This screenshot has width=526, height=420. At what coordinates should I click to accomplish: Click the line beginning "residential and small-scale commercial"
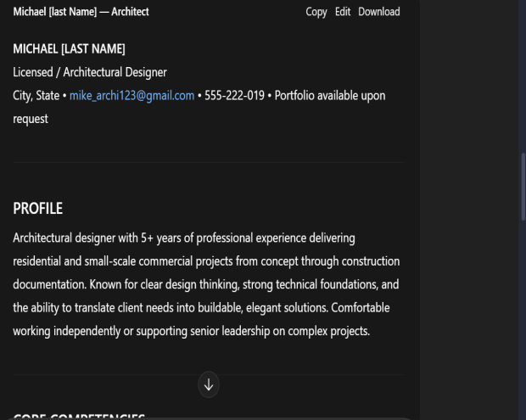coord(206,260)
